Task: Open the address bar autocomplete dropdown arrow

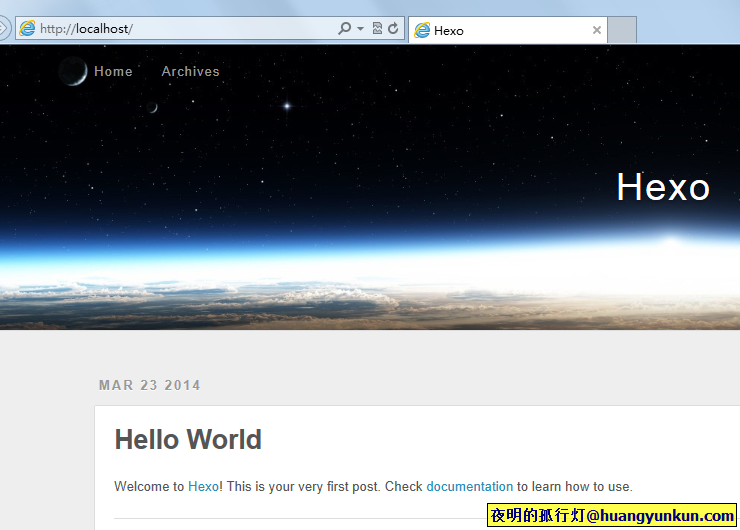Action: click(361, 29)
